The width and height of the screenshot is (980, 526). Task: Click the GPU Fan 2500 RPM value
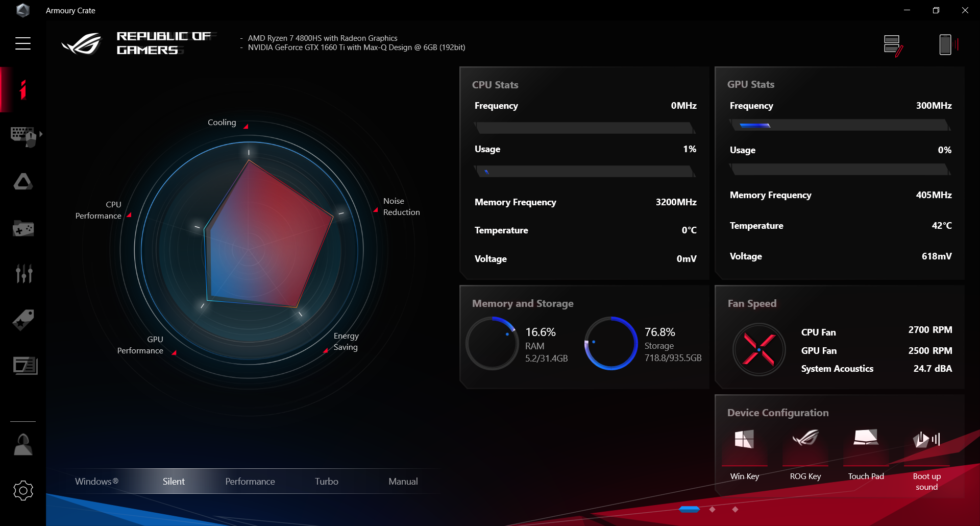930,351
